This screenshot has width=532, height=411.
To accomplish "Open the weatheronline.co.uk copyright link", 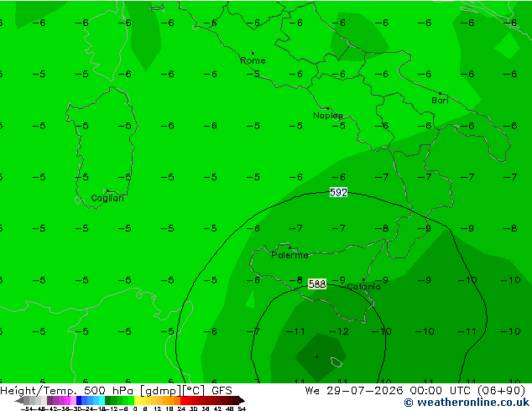I will [x=467, y=403].
